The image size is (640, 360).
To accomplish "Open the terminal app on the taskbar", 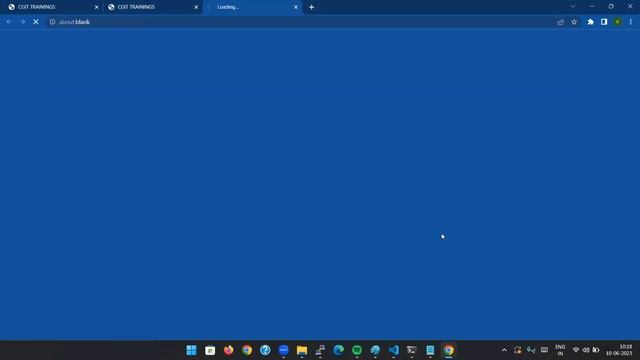I will click(x=412, y=350).
